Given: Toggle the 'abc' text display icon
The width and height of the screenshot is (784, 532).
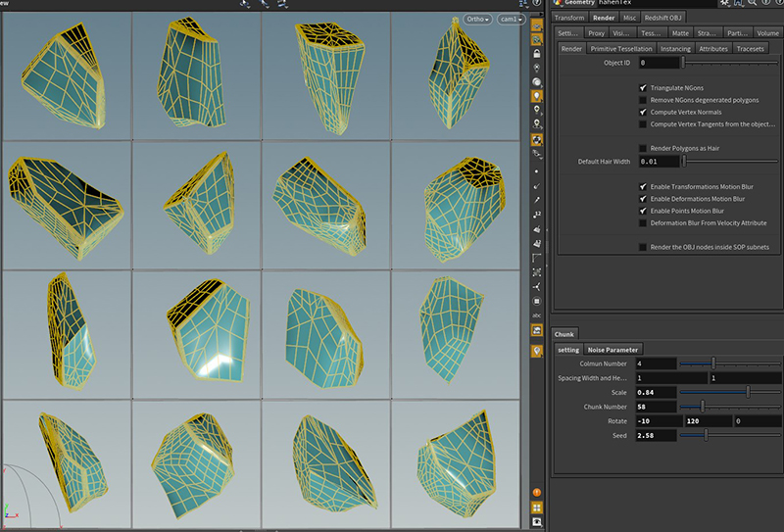Looking at the screenshot, I should [536, 315].
